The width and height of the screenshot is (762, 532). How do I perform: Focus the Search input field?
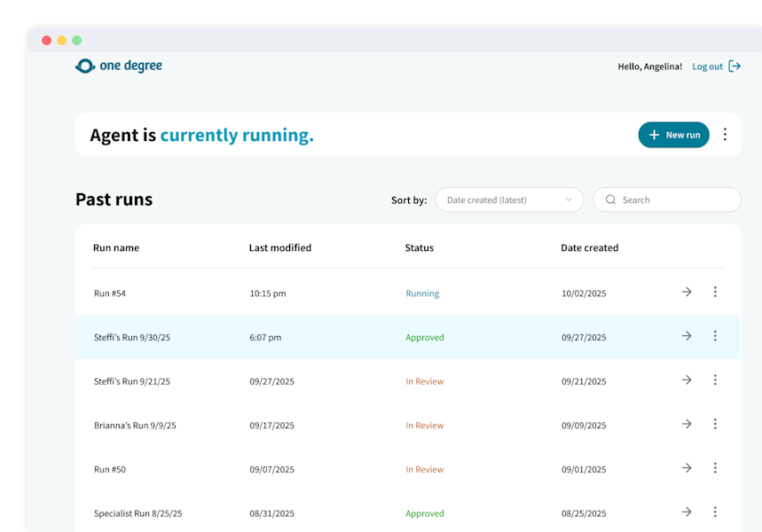667,199
